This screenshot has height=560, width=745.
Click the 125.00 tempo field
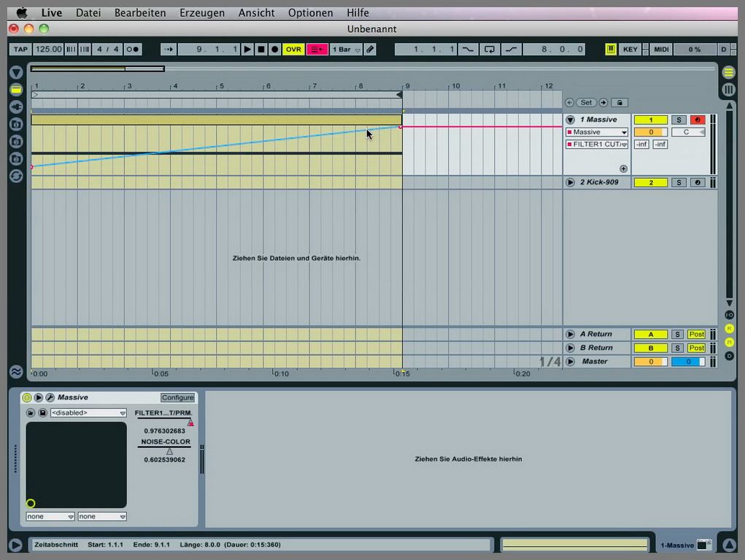[x=48, y=49]
